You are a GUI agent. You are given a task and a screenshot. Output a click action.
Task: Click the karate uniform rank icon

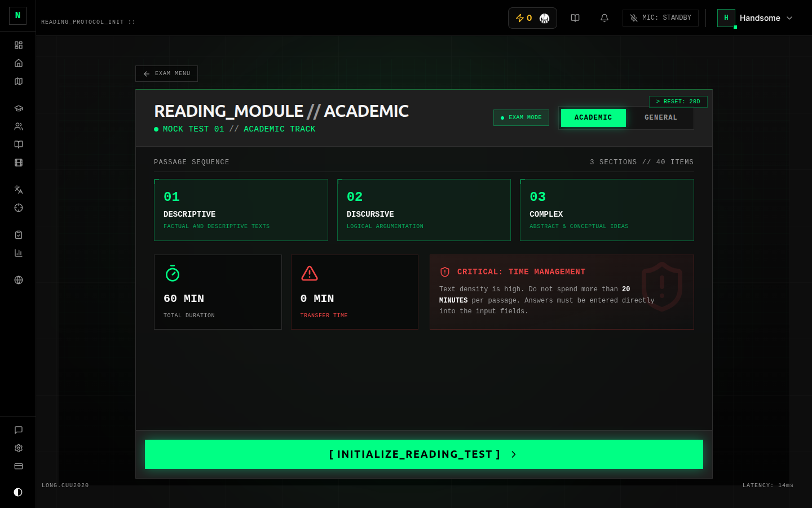tap(544, 18)
